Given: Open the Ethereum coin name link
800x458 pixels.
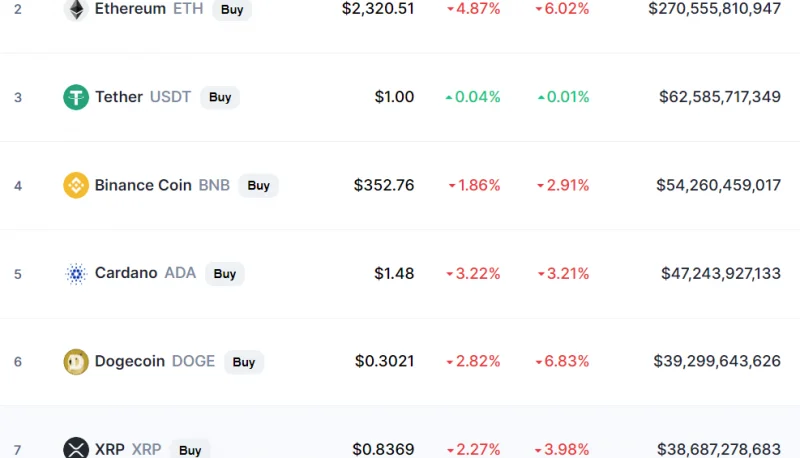Looking at the screenshot, I should (130, 9).
